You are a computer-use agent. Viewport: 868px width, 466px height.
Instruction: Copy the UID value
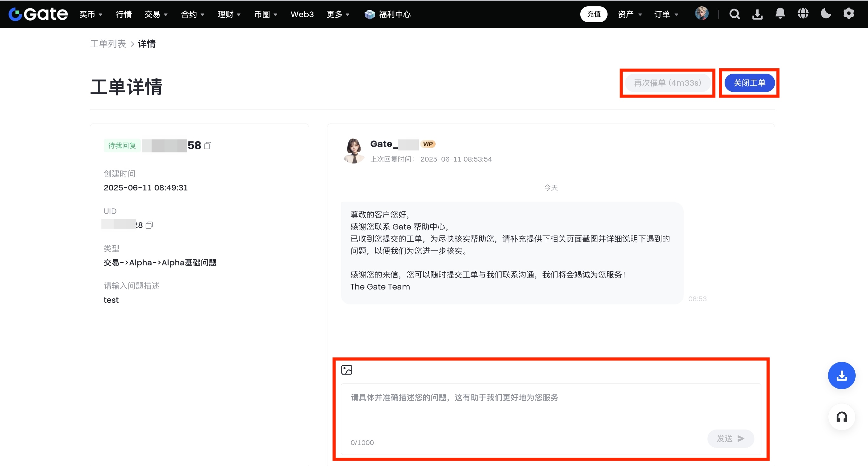pyautogui.click(x=149, y=225)
